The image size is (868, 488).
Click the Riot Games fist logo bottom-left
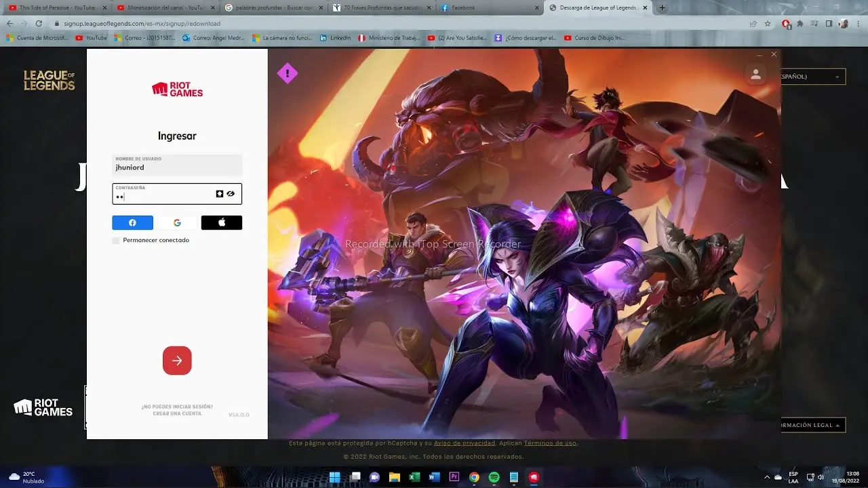pos(43,407)
